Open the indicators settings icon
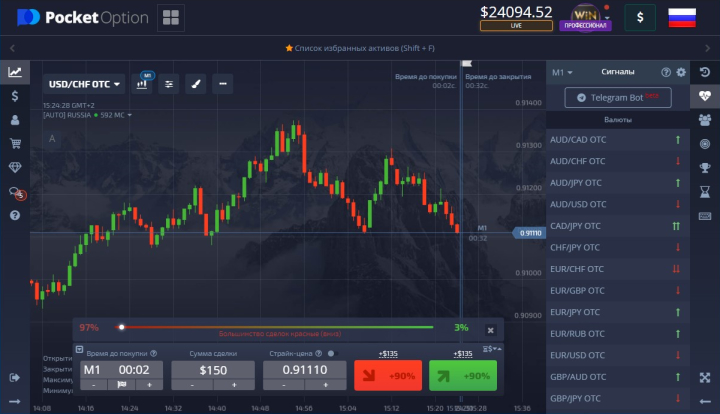The width and height of the screenshot is (720, 414). tap(169, 84)
